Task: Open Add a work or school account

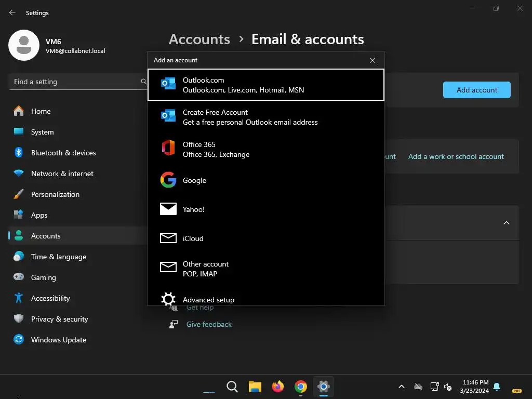Action: click(456, 156)
